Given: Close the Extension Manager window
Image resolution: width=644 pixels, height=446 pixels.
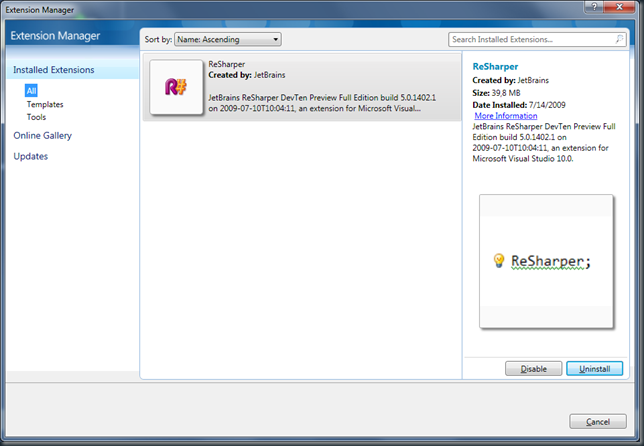Looking at the screenshot, I should point(620,7).
